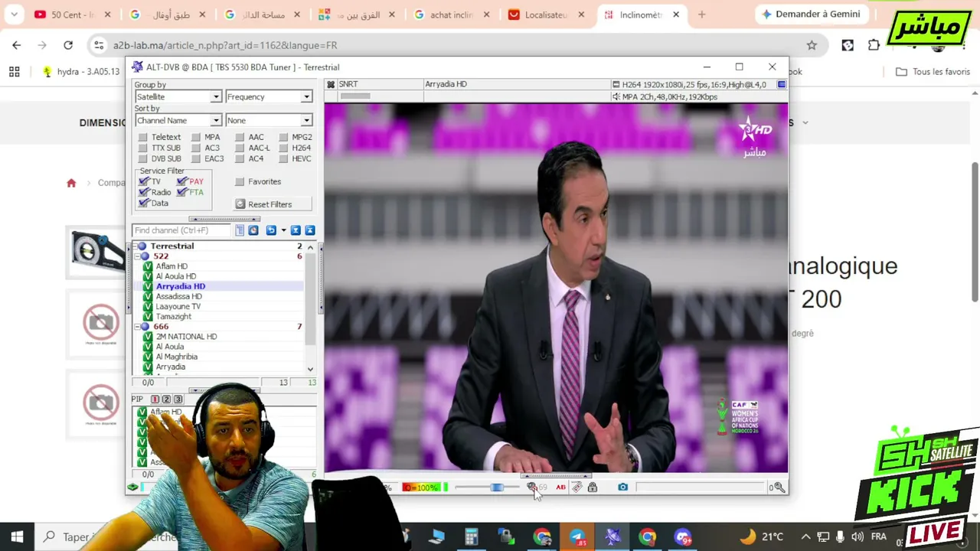Click Demander à Gemini button
This screenshot has height=551, width=980.
click(x=811, y=15)
